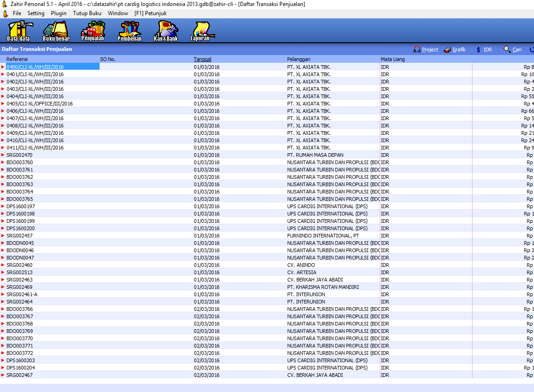
Task: Click the Cari search link
Action: coord(517,50)
